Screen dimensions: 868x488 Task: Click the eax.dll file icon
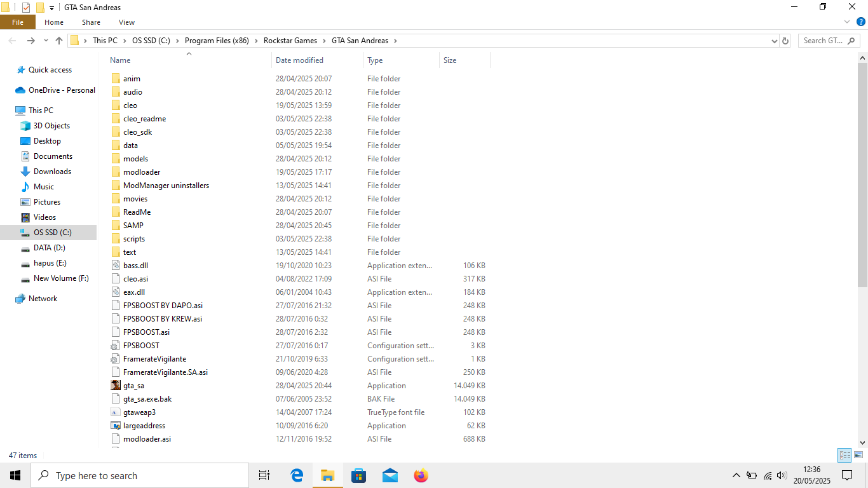click(x=115, y=292)
